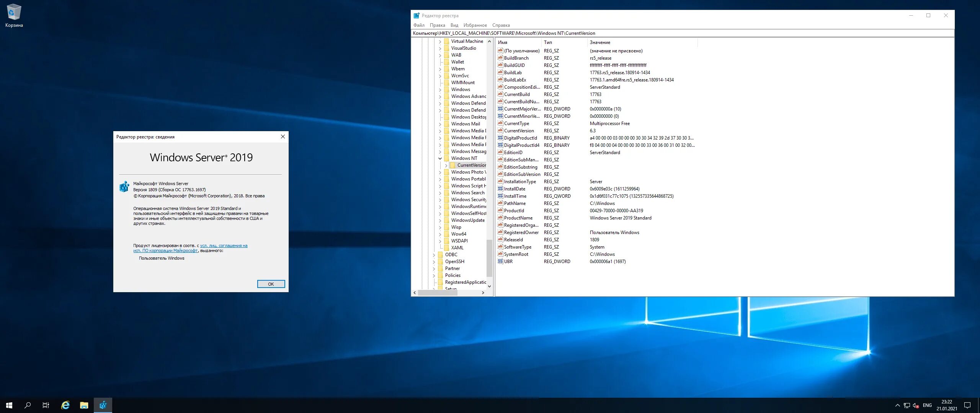Click the tree pane vertical scrollbar thumb
Screen dimensions: 980x413
489,258
